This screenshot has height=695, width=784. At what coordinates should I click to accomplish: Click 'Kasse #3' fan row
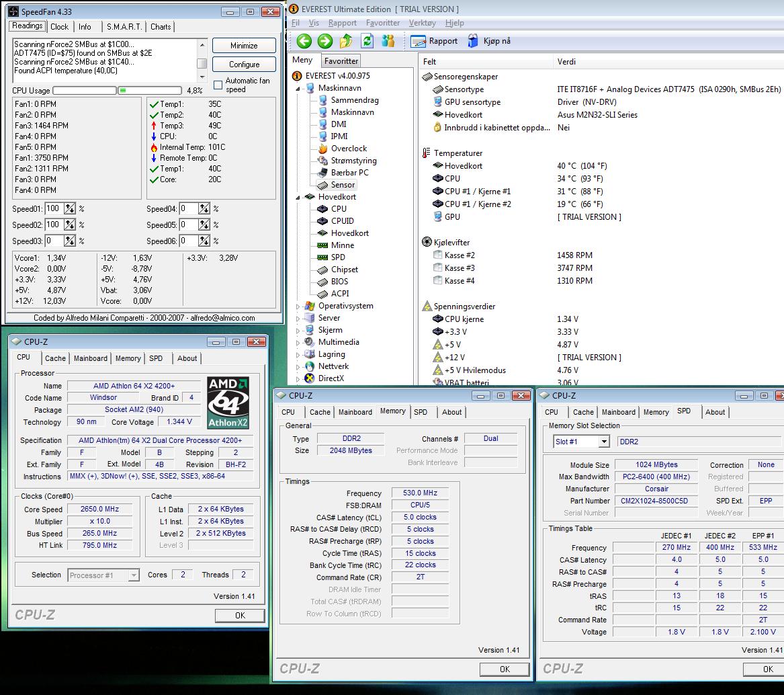click(513, 268)
